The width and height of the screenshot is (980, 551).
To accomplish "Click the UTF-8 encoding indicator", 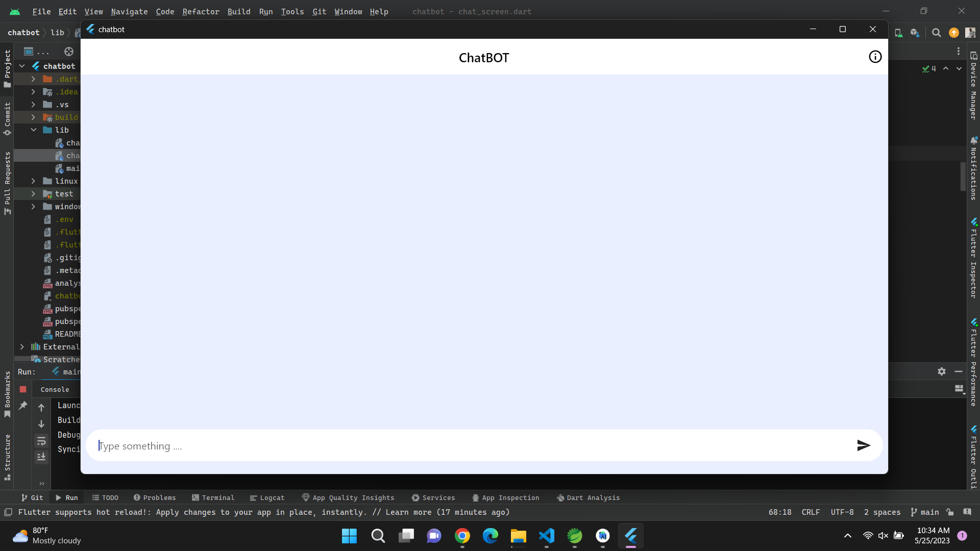I will pyautogui.click(x=841, y=512).
